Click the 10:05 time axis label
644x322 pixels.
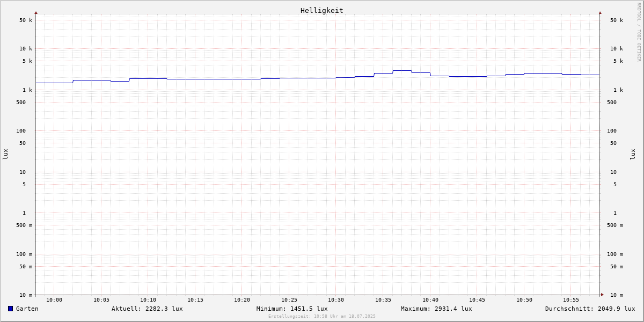101,300
